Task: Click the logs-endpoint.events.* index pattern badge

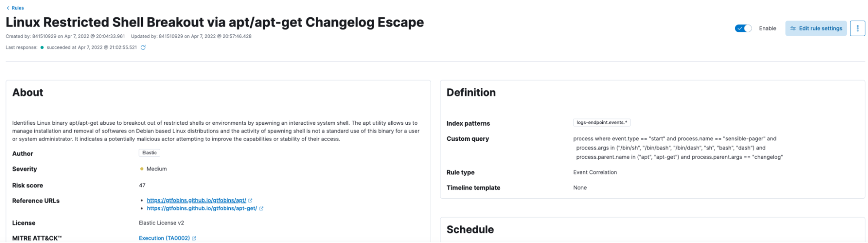Action: pos(601,123)
